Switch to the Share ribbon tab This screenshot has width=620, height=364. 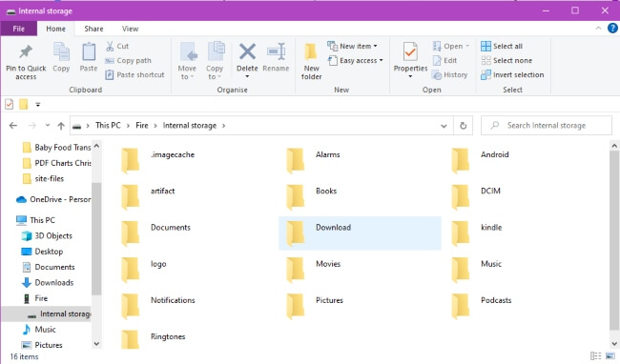pyautogui.click(x=93, y=29)
